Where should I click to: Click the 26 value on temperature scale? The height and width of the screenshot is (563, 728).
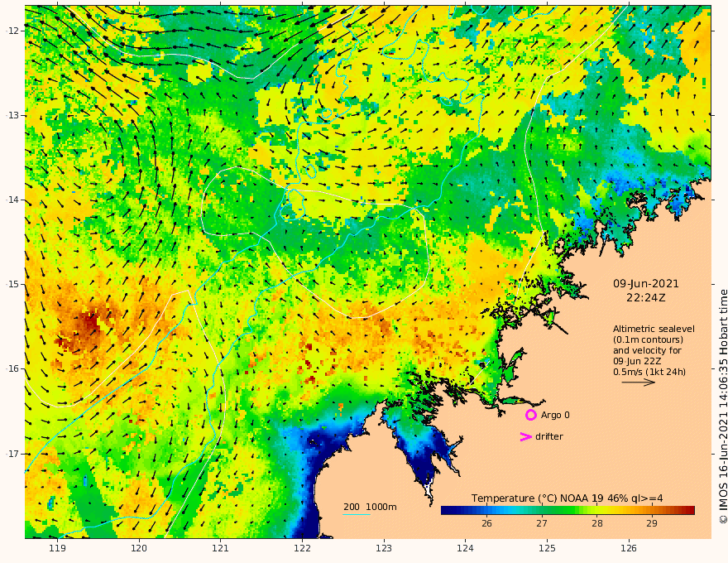click(486, 523)
